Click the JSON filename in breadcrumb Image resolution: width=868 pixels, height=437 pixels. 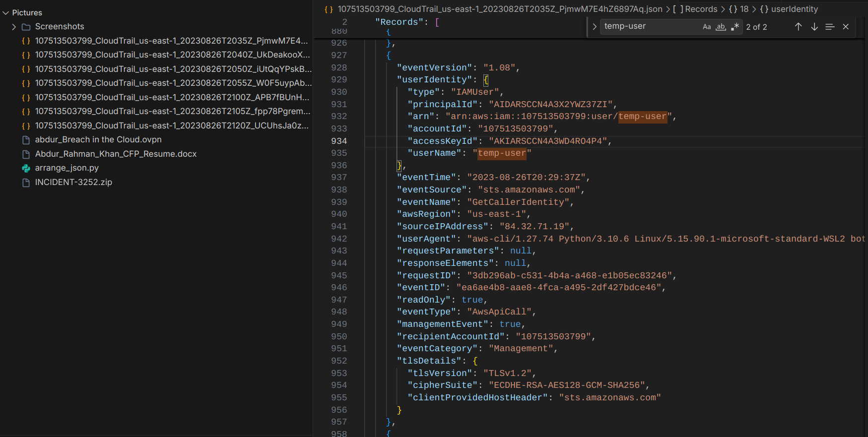point(499,9)
